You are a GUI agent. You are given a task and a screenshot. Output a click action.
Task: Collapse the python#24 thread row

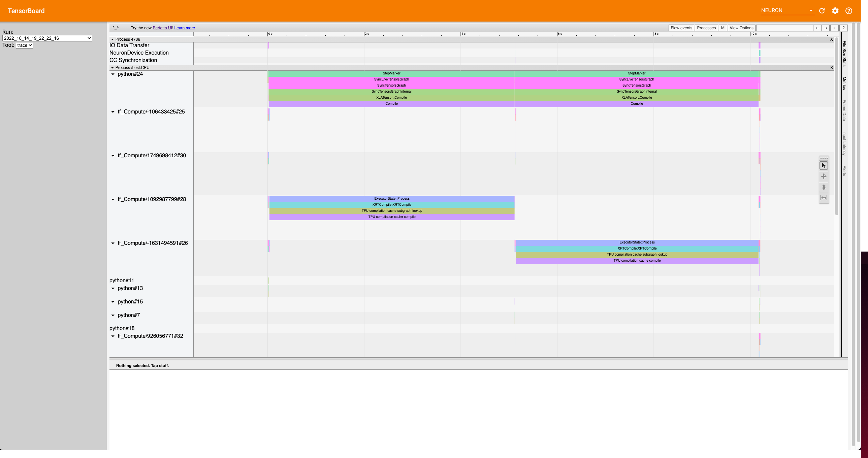113,74
